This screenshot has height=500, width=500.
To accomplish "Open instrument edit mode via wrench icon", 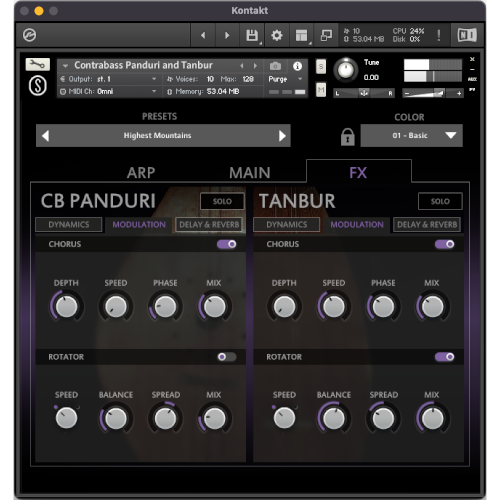I will coord(37,64).
